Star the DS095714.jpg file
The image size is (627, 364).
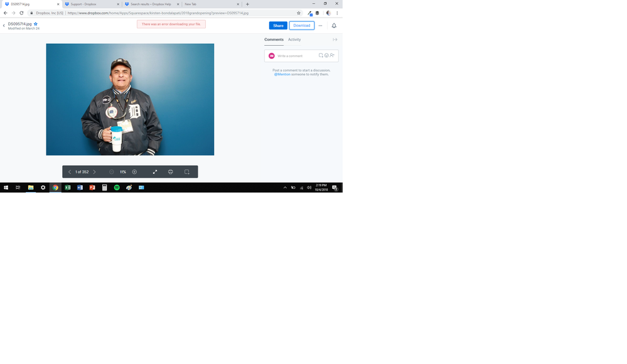click(x=36, y=24)
